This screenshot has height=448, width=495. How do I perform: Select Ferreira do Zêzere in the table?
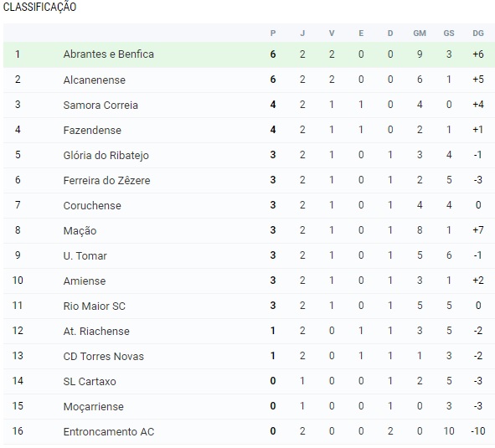click(x=106, y=180)
